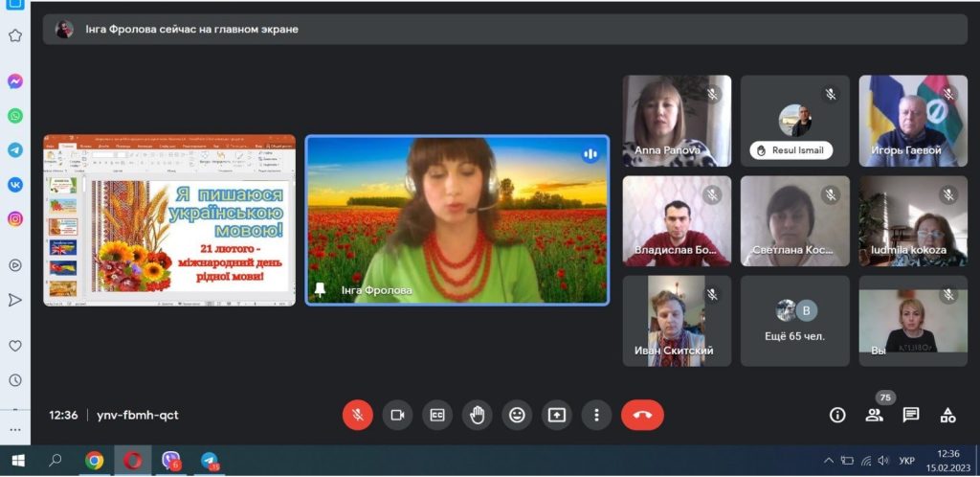980x477 pixels.
Task: Click the shared PowerPoint presentation tile
Action: (169, 220)
